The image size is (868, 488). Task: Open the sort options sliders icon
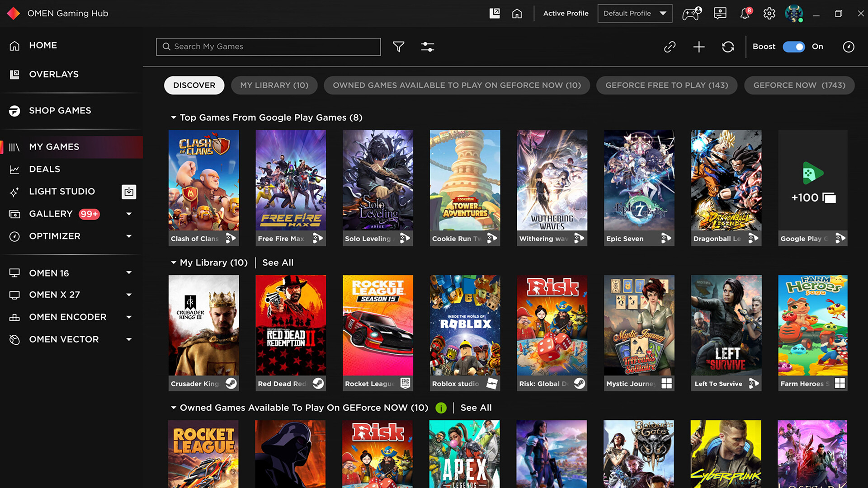(x=427, y=47)
